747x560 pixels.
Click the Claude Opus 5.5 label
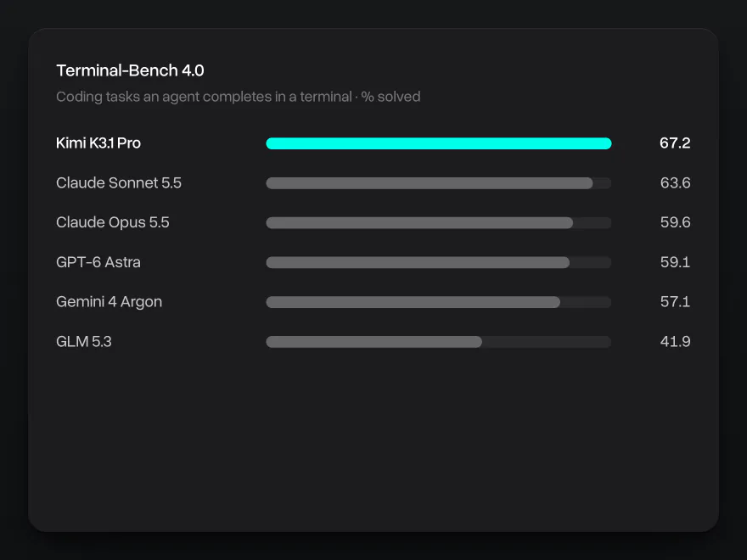point(112,222)
